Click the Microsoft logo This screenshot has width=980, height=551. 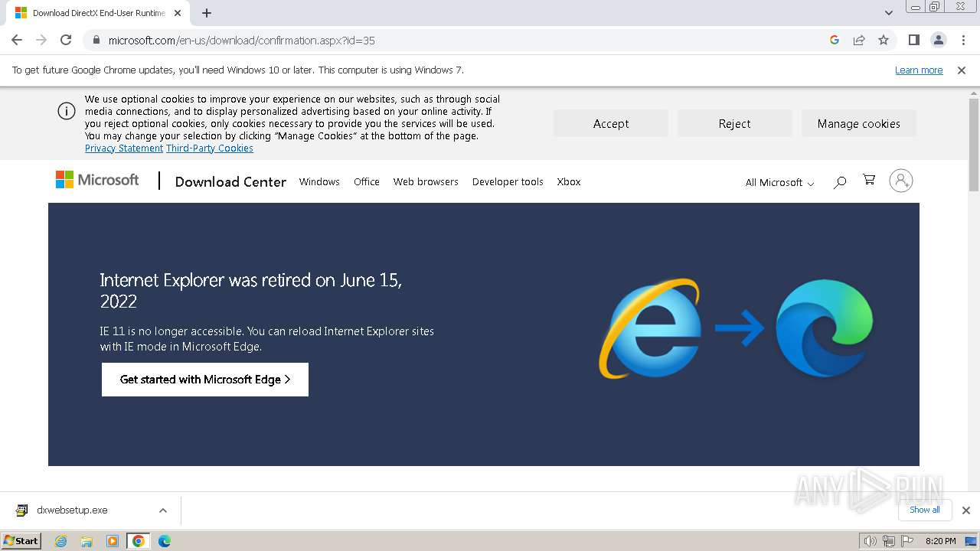point(97,180)
